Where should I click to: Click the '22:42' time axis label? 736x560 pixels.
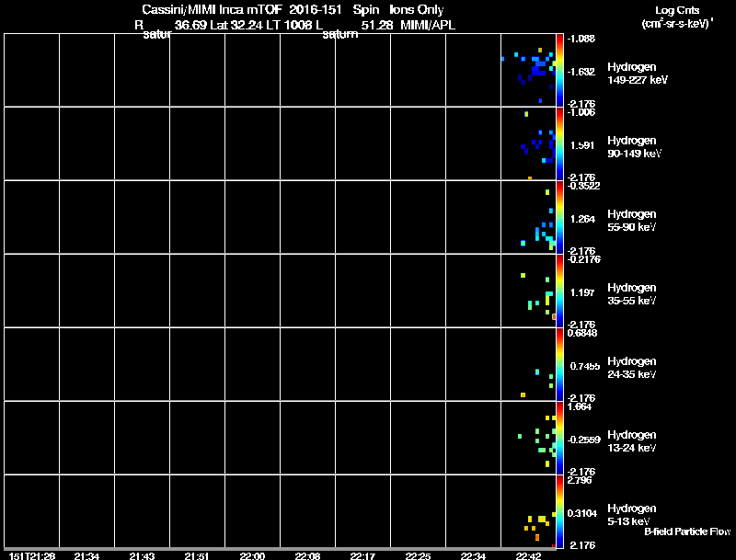click(528, 556)
